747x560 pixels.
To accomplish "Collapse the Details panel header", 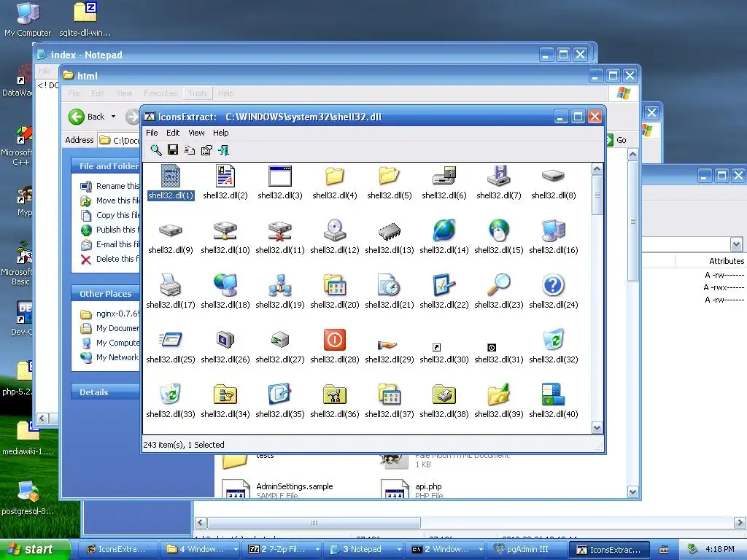I will [105, 392].
